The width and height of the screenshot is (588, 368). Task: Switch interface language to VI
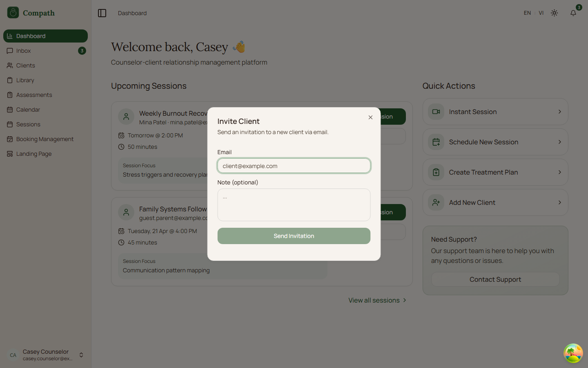[541, 13]
